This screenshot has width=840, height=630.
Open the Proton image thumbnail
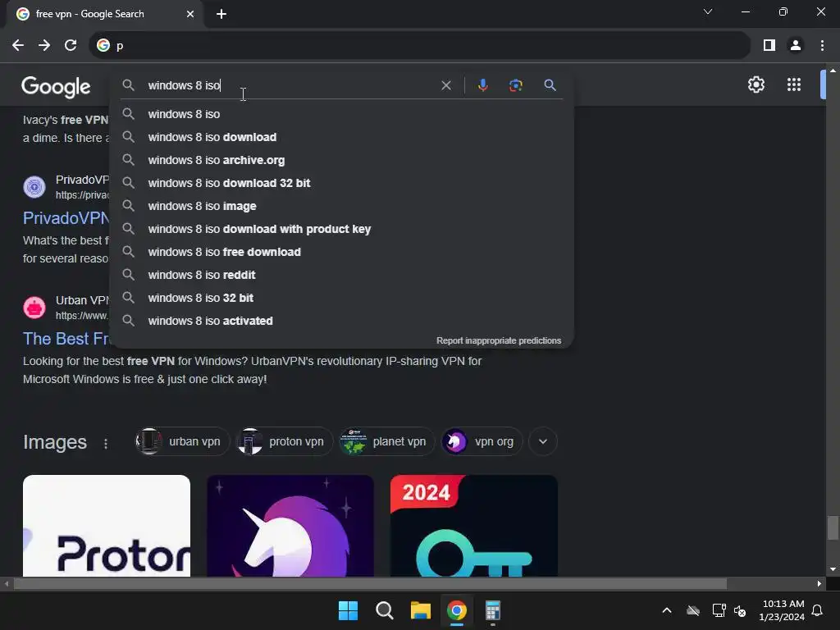click(x=107, y=526)
